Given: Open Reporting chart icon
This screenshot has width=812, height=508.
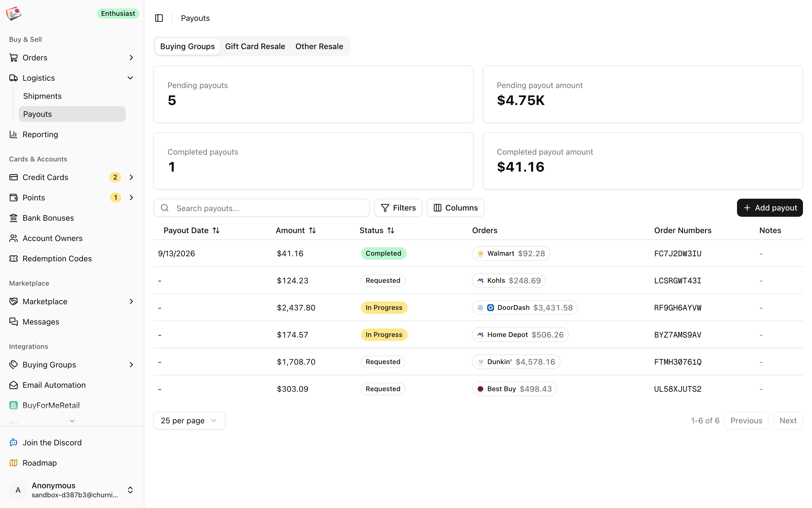Looking at the screenshot, I should 14,134.
